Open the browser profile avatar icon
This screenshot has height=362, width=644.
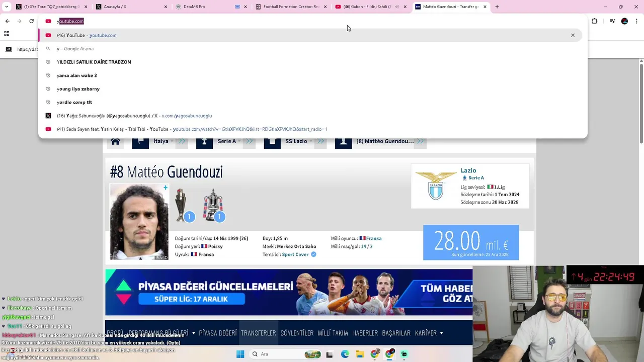tap(624, 21)
